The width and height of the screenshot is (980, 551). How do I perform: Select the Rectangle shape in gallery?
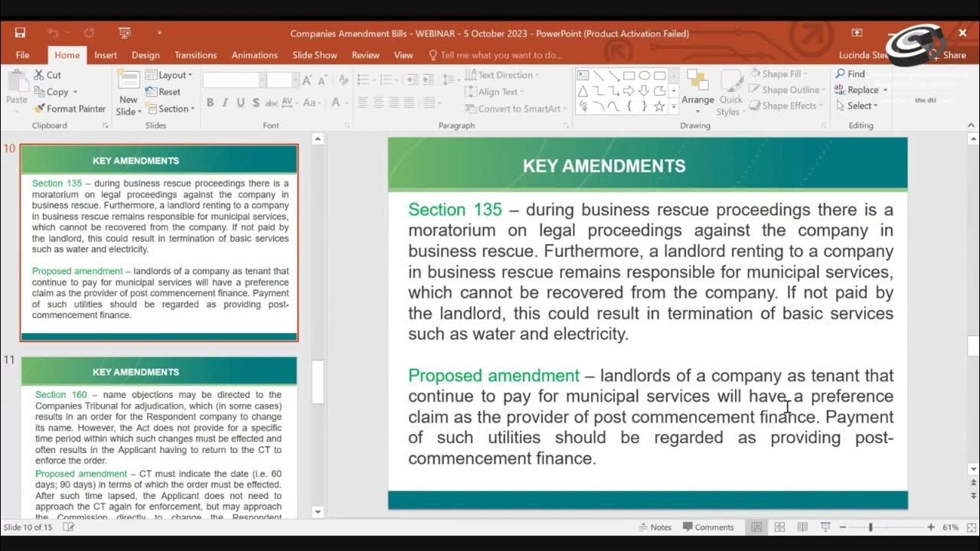pyautogui.click(x=629, y=76)
